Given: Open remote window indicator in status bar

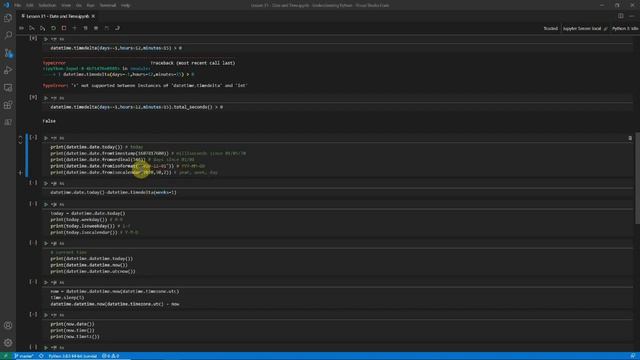Looking at the screenshot, I should point(5,356).
